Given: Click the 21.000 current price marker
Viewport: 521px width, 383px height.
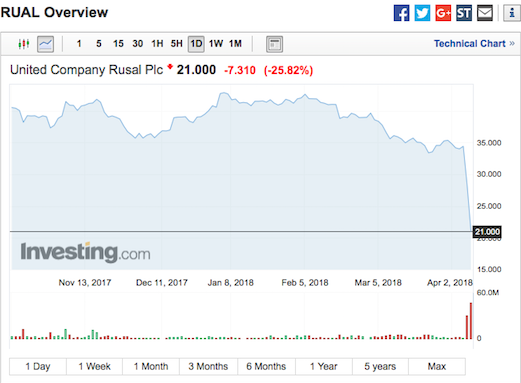Looking at the screenshot, I should tap(487, 232).
